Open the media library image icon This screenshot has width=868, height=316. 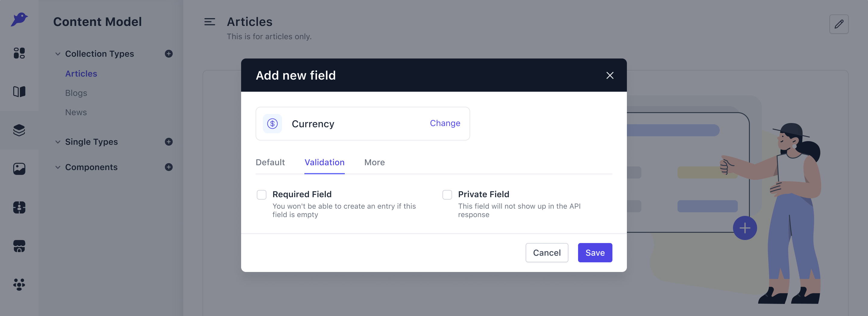click(19, 169)
